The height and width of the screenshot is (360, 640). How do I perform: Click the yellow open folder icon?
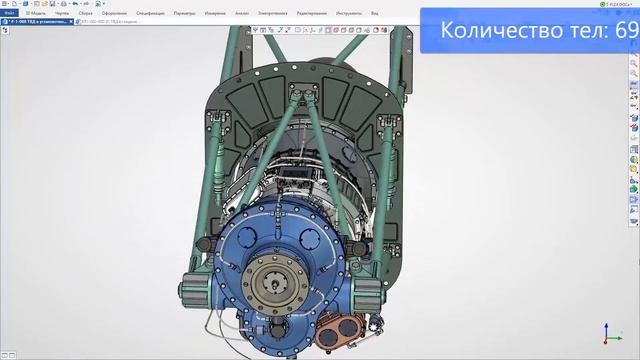click(x=44, y=4)
